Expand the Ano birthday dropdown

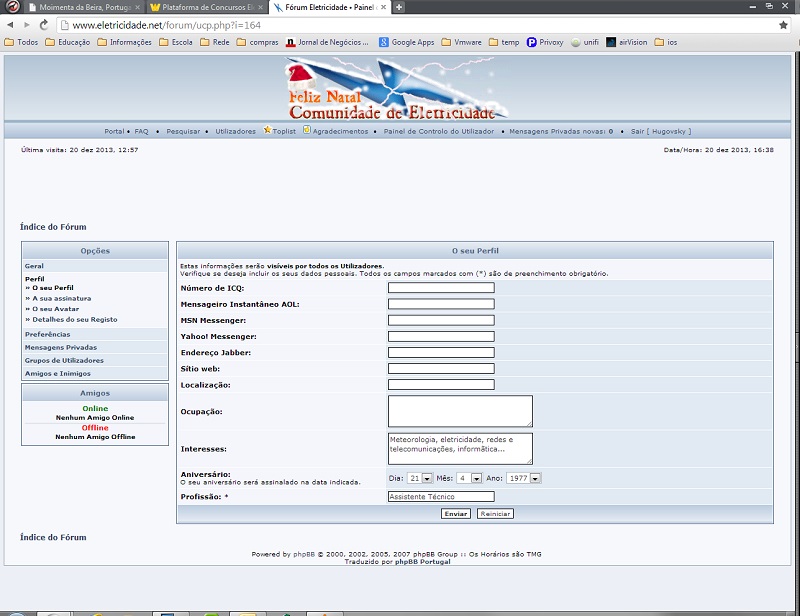tap(535, 478)
